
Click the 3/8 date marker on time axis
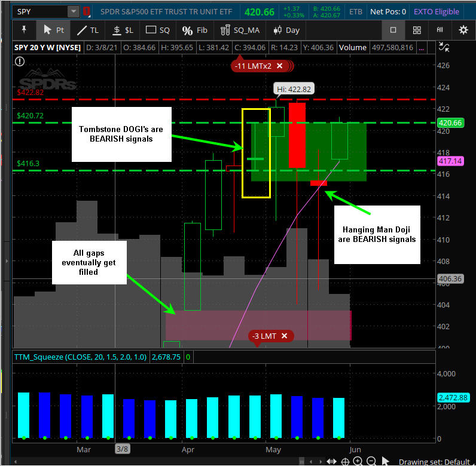point(123,449)
